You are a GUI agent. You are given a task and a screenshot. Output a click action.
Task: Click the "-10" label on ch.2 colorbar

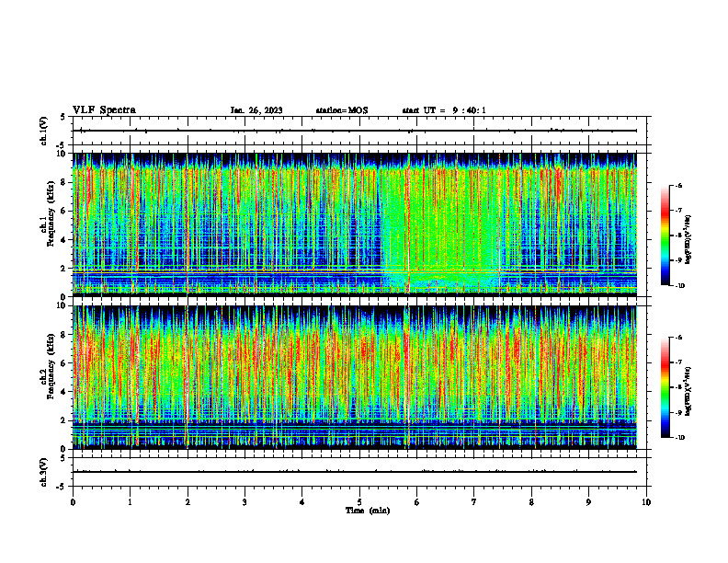coord(679,438)
